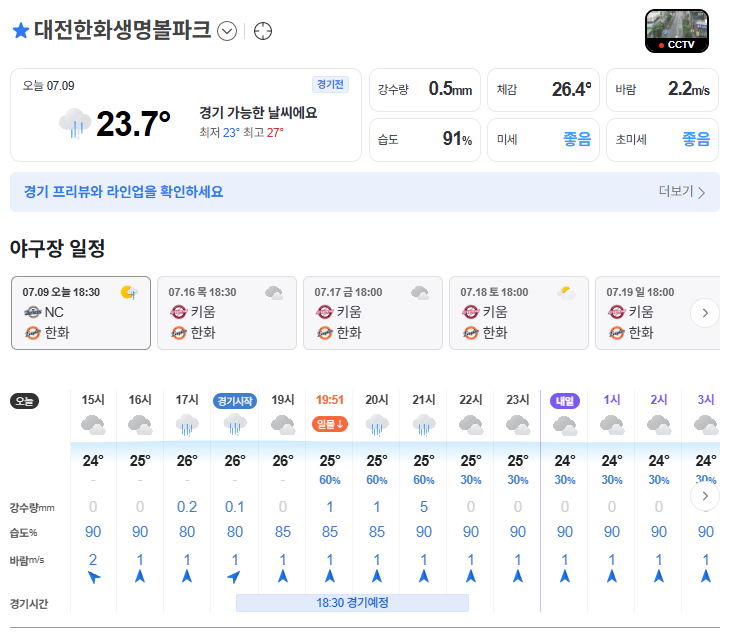The height and width of the screenshot is (635, 751).
Task: Click the 17시 rainfall value 0.2
Action: coord(187,507)
